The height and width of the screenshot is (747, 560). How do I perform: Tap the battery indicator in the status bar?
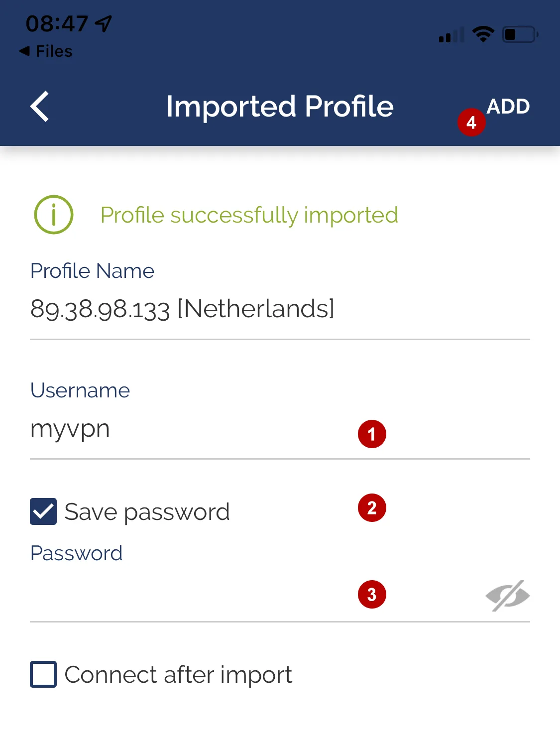pos(519,34)
